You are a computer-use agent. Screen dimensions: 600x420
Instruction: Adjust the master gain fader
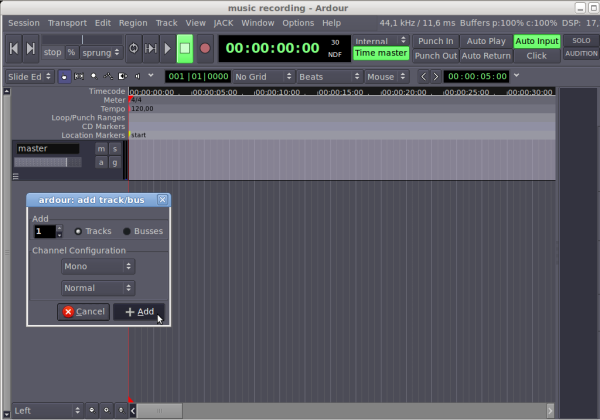click(x=47, y=162)
